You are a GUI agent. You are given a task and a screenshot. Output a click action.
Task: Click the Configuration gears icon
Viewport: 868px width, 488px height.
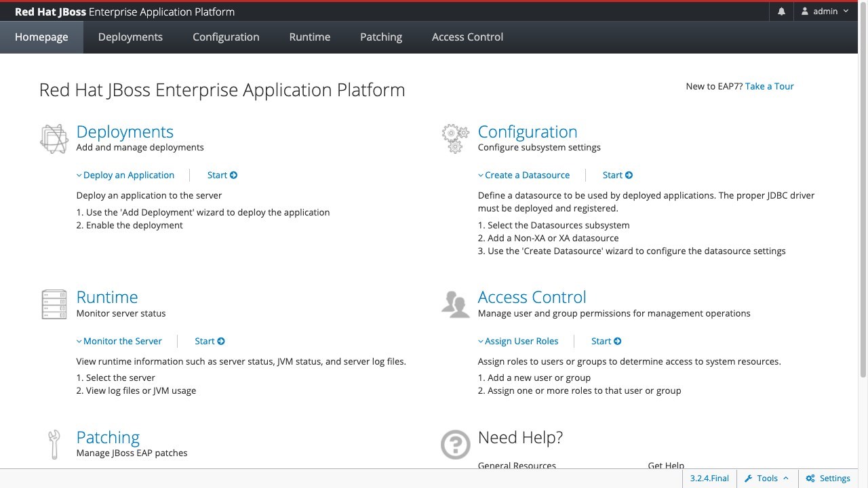(x=455, y=138)
